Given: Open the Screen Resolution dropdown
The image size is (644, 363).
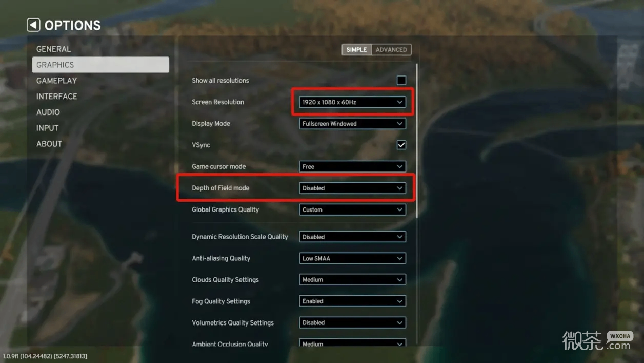Looking at the screenshot, I should pyautogui.click(x=352, y=102).
